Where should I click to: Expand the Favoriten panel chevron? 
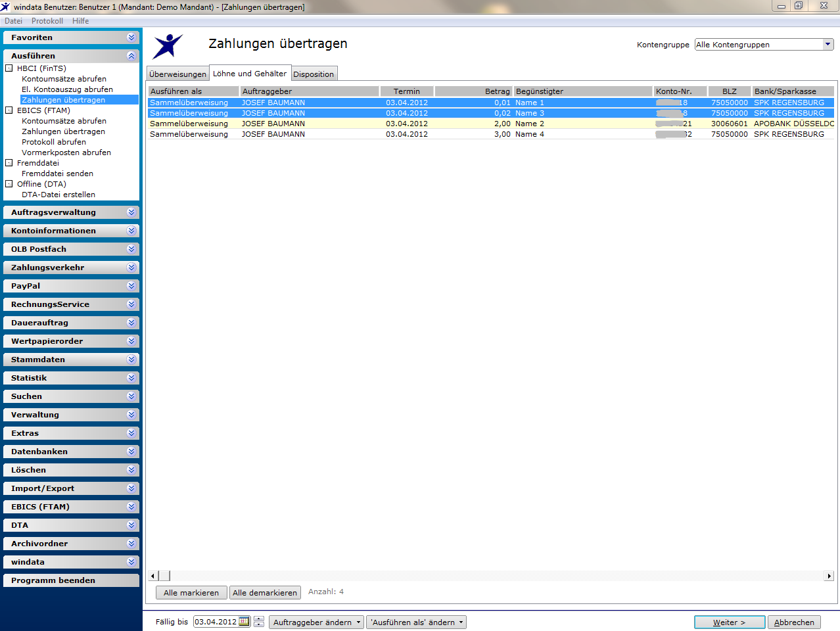tap(131, 37)
